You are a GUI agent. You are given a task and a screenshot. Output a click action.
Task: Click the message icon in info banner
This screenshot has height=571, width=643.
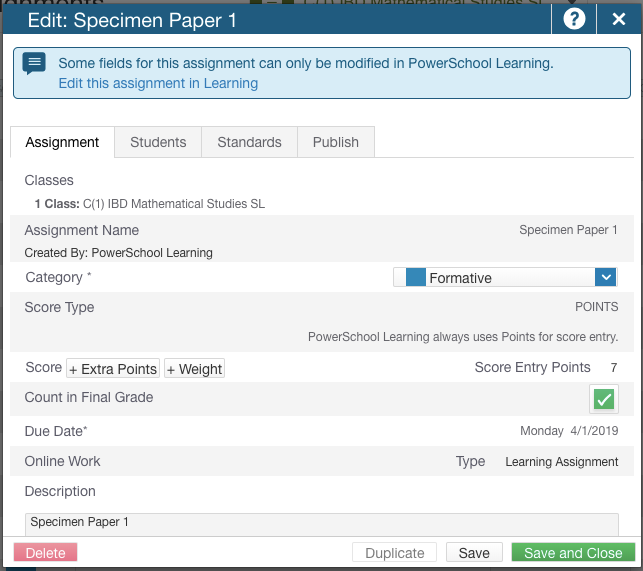coord(34,64)
